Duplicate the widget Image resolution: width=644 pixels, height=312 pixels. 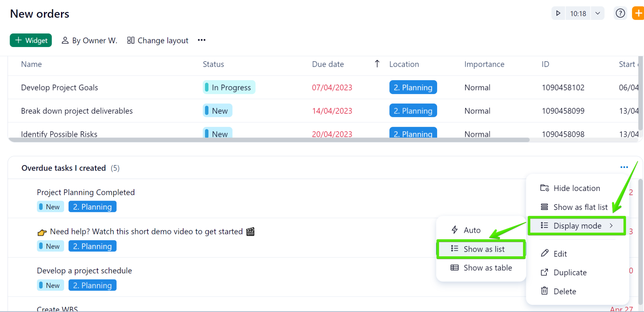(563, 273)
